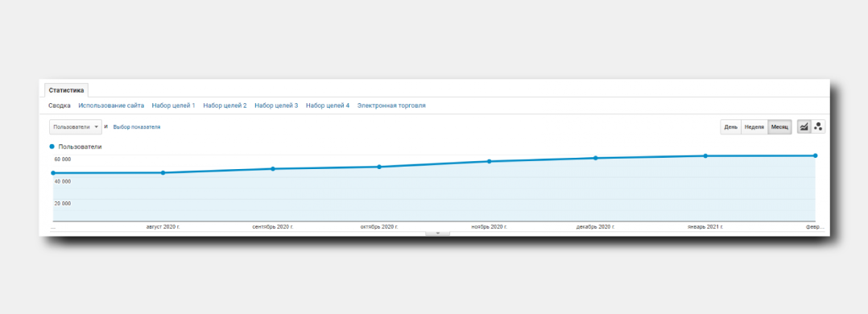Click Выбор показателя link
The height and width of the screenshot is (314, 868).
point(137,127)
